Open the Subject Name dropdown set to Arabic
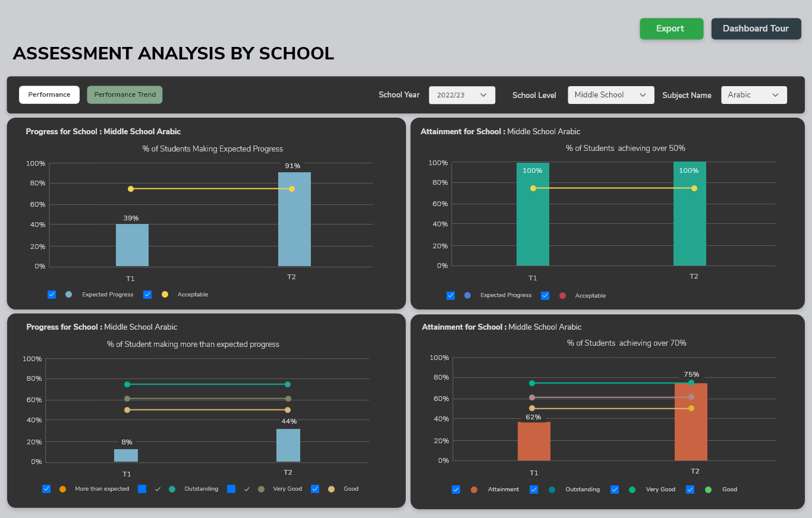Image resolution: width=812 pixels, height=518 pixels. [x=754, y=95]
